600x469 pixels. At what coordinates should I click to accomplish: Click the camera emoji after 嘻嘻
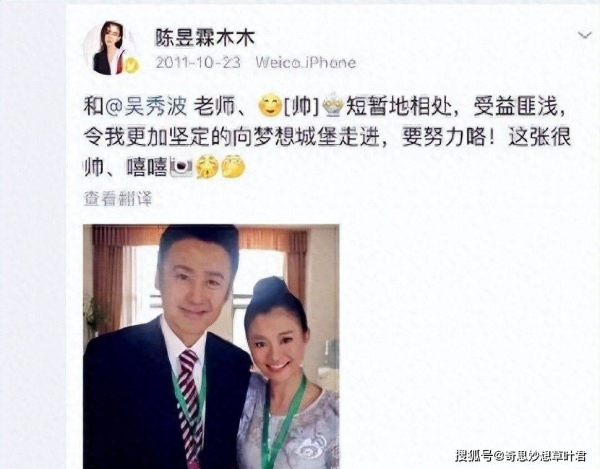181,167
